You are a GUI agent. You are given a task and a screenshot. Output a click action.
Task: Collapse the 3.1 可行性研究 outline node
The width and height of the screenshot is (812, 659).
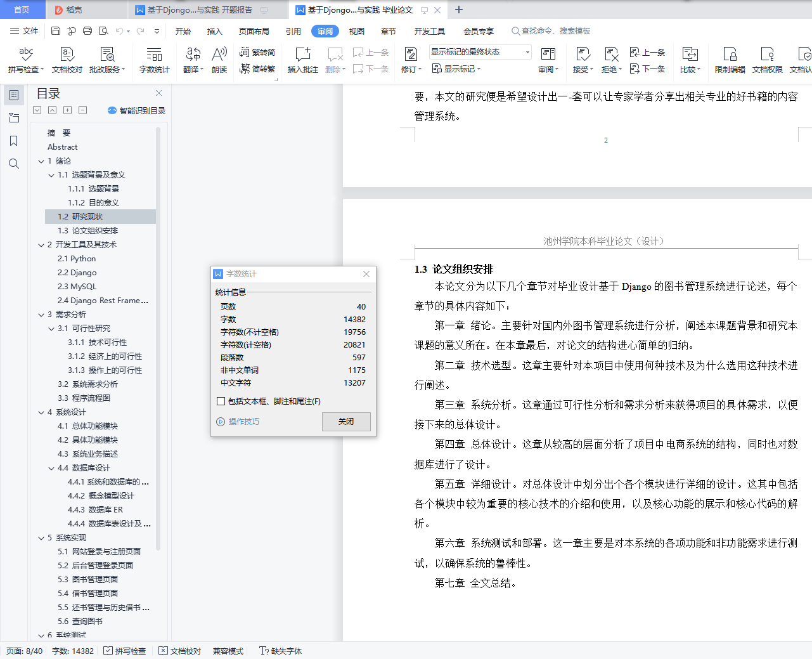click(51, 329)
